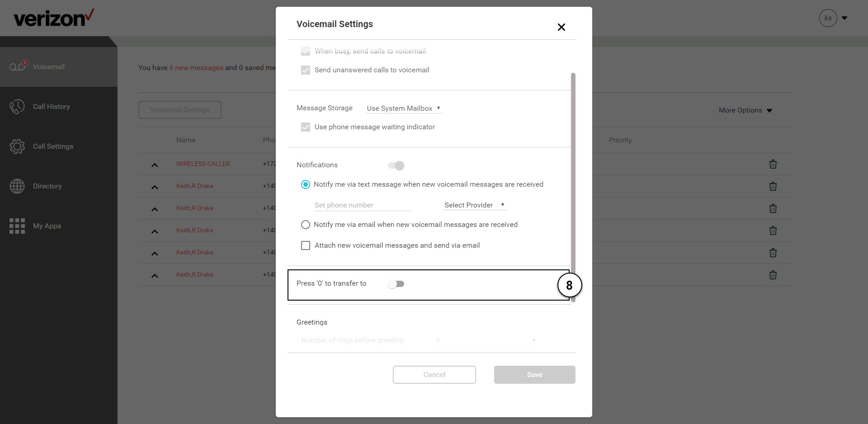Image resolution: width=868 pixels, height=424 pixels.
Task: Enable the Press '0' to transfer toggle
Action: coord(396,284)
